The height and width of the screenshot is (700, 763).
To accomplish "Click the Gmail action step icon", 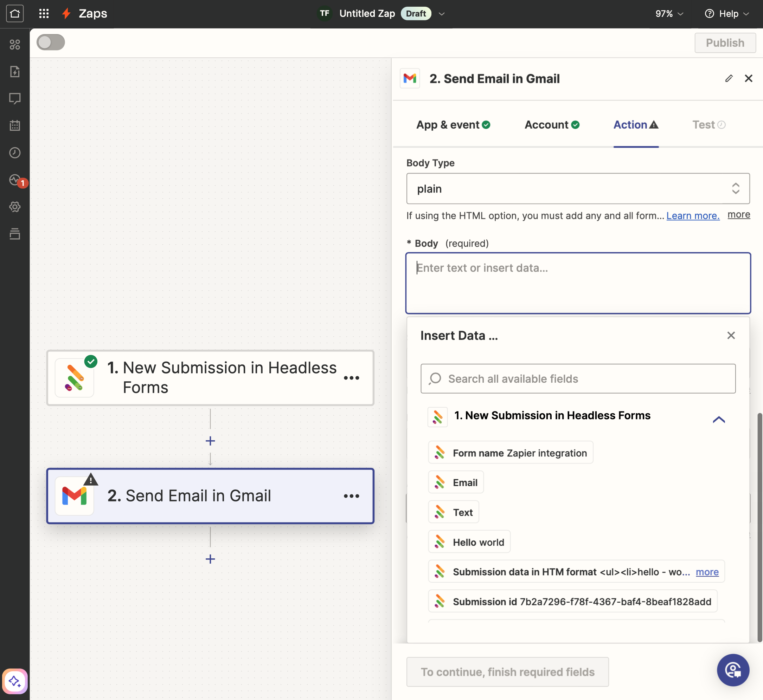I will [x=75, y=495].
